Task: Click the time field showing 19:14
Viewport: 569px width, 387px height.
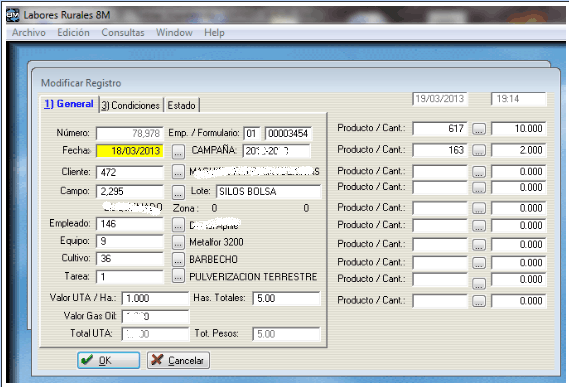Action: pyautogui.click(x=519, y=99)
